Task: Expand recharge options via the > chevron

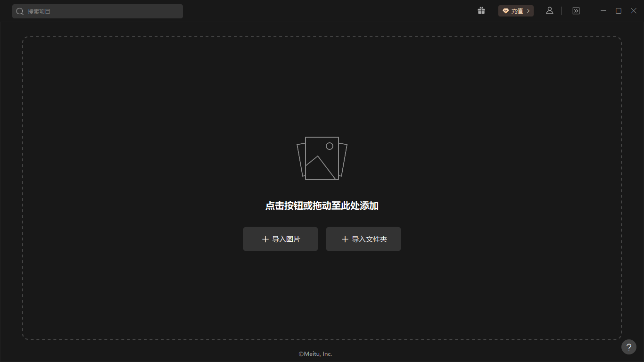Action: tap(528, 10)
